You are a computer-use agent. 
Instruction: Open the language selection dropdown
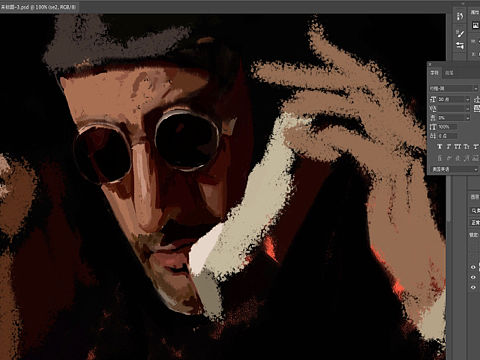point(455,169)
